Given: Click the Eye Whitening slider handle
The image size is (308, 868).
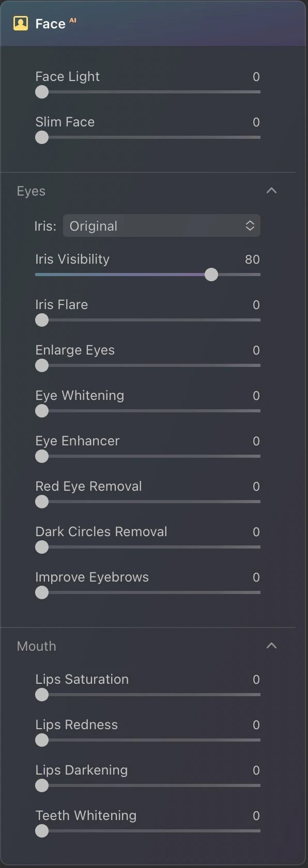Looking at the screenshot, I should (41, 411).
